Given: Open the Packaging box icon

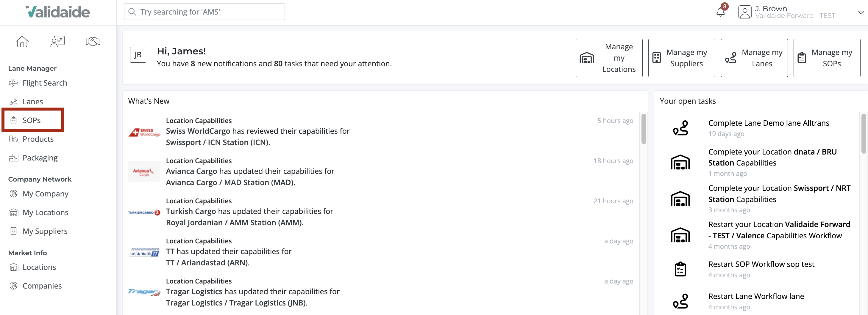Looking at the screenshot, I should (x=13, y=157).
